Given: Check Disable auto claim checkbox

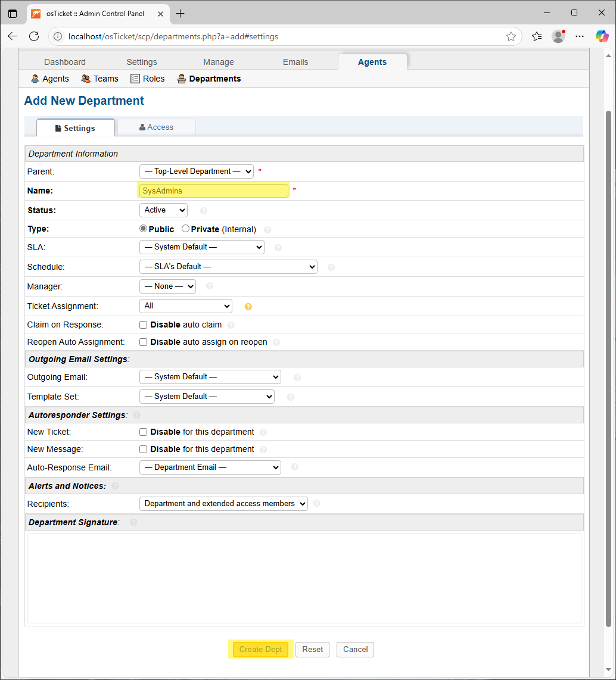Looking at the screenshot, I should pyautogui.click(x=143, y=325).
